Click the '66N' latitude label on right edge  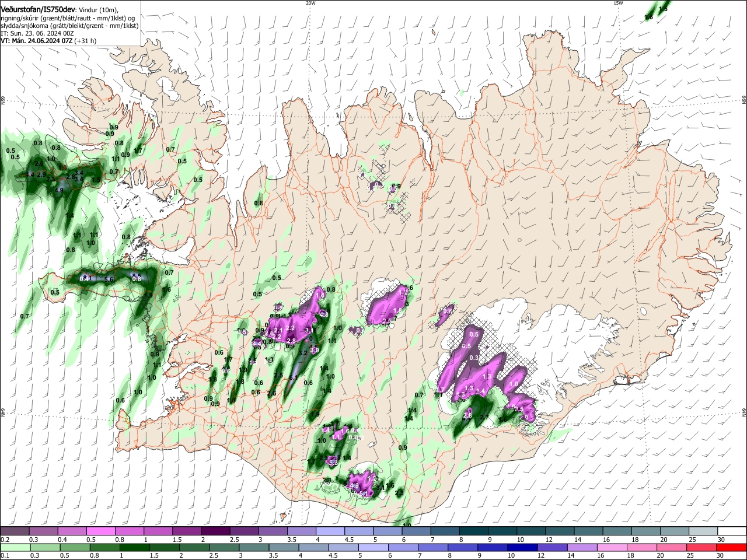[x=743, y=101]
